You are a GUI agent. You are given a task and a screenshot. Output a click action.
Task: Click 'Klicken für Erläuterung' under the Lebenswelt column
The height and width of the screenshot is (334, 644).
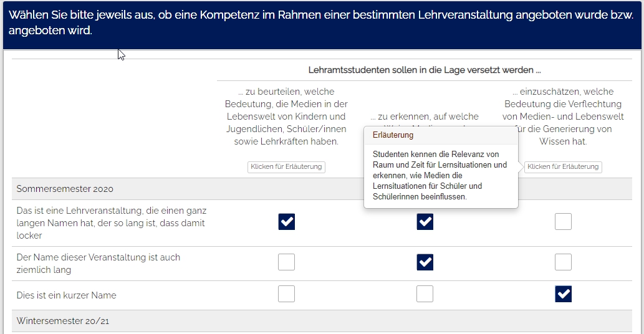click(286, 166)
